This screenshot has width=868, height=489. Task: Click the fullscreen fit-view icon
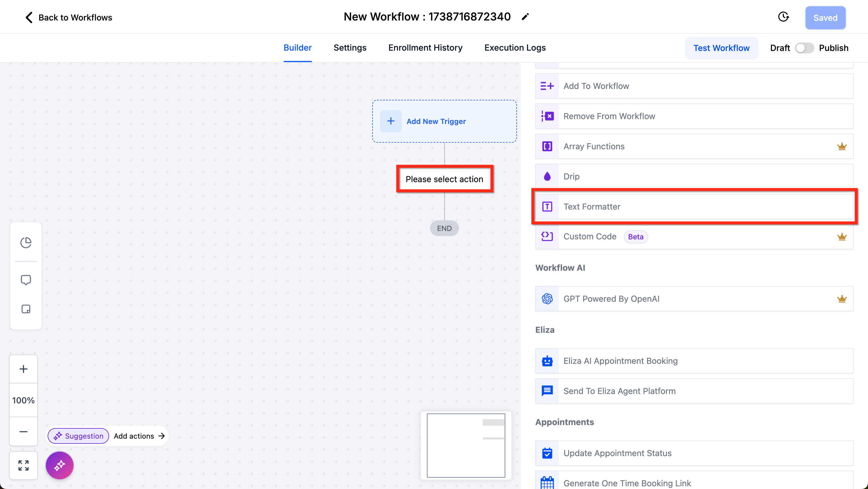(x=23, y=465)
